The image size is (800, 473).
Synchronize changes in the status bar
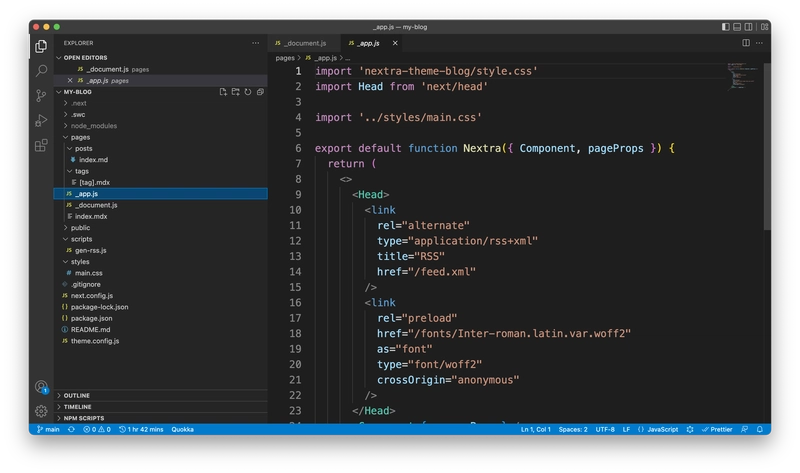[71, 429]
